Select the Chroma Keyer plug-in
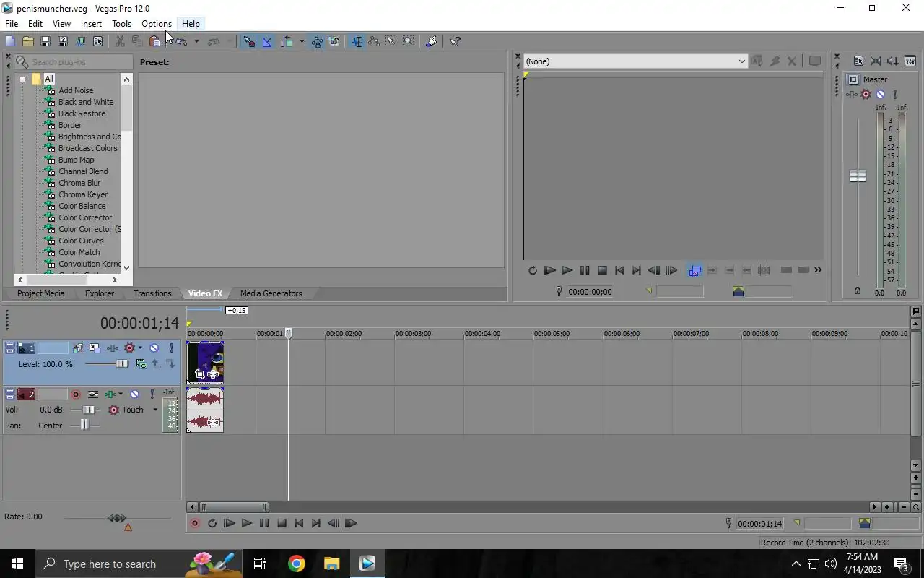Viewport: 924px width, 578px height. (x=83, y=194)
